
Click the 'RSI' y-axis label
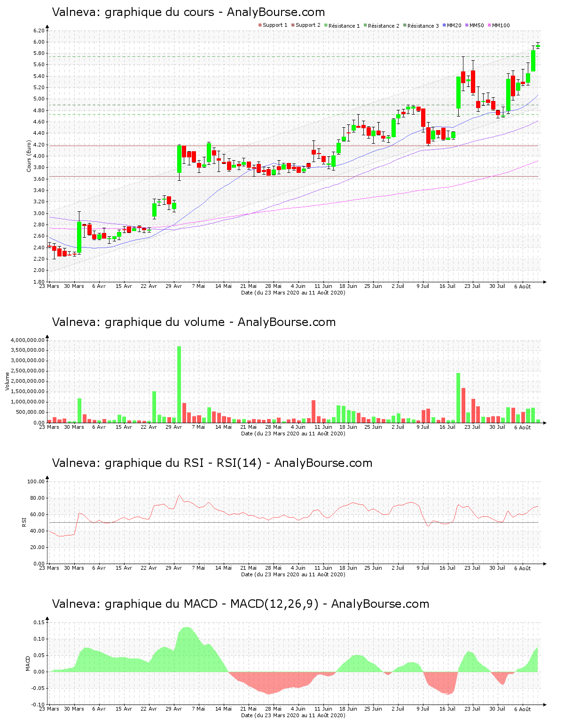24,522
